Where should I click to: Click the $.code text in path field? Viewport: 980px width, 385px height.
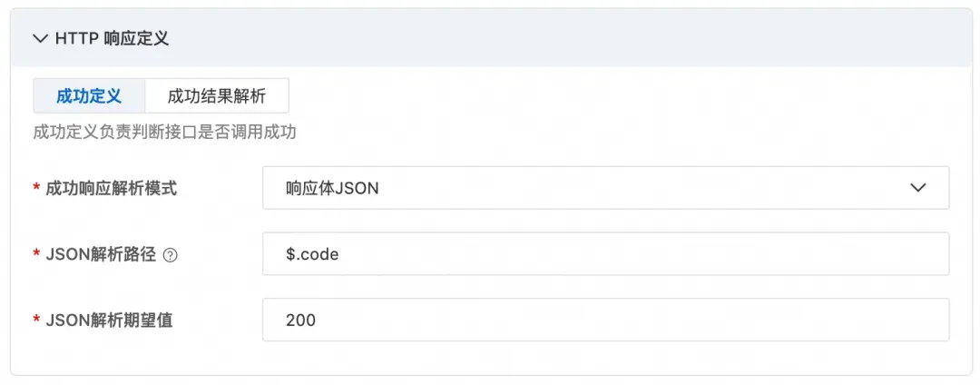[311, 255]
